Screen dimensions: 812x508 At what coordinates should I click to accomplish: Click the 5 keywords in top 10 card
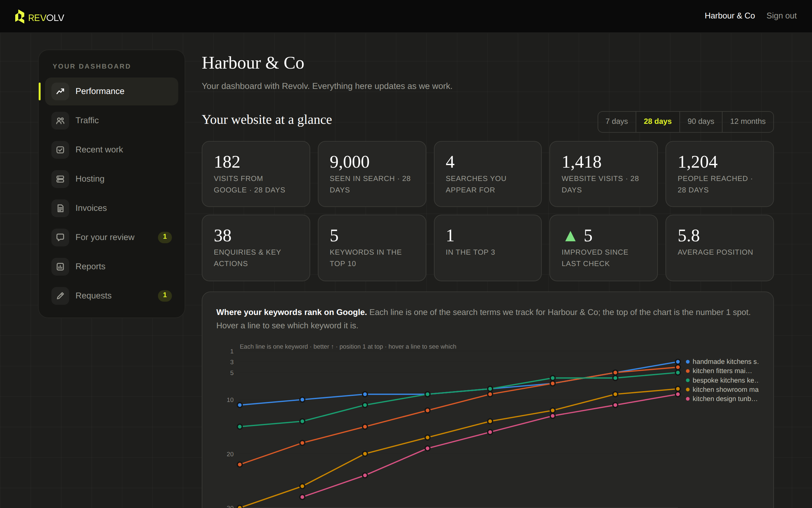click(x=372, y=248)
